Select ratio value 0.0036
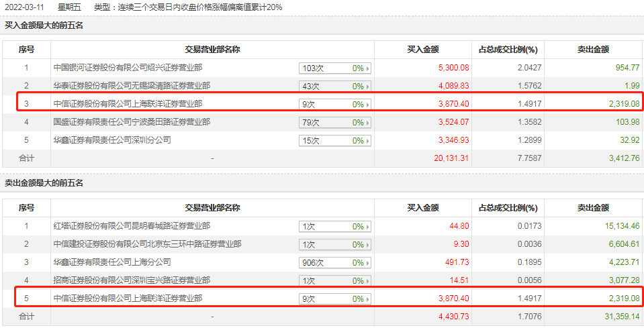Viewport: 644px width, 328px height. 529,244
